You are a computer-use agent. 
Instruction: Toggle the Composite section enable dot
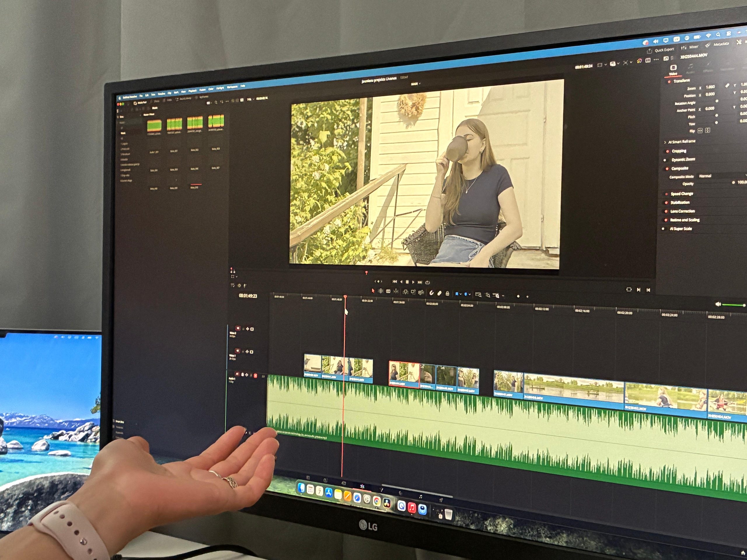[x=667, y=169]
